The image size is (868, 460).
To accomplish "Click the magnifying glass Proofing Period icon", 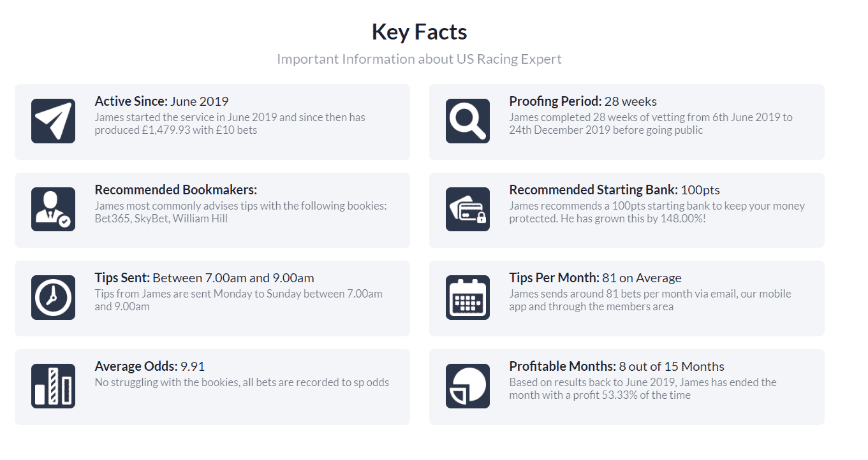I will click(x=467, y=121).
